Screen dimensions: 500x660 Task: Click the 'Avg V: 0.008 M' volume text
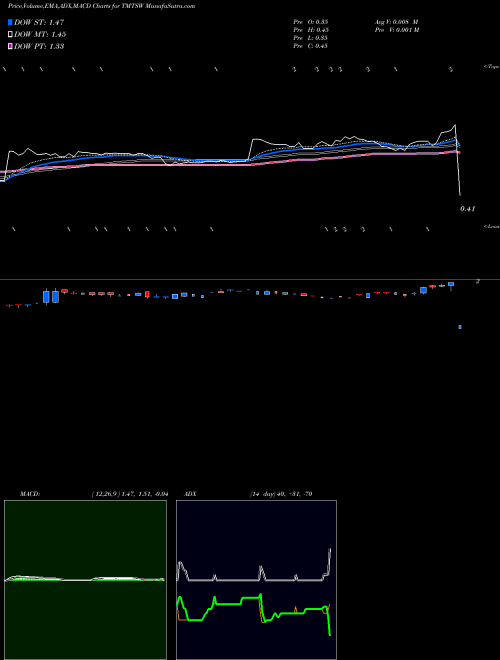[x=396, y=21]
